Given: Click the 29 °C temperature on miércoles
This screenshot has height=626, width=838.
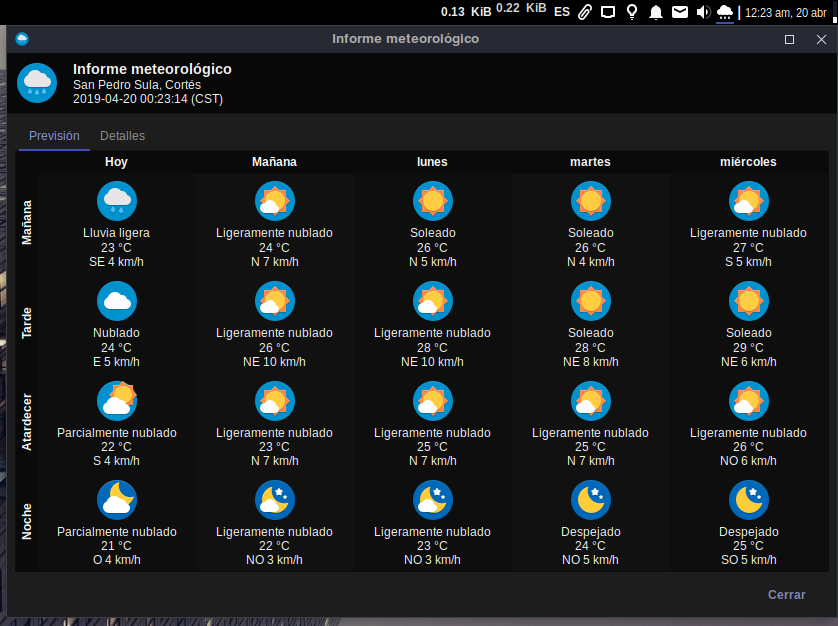Looking at the screenshot, I should [x=748, y=347].
